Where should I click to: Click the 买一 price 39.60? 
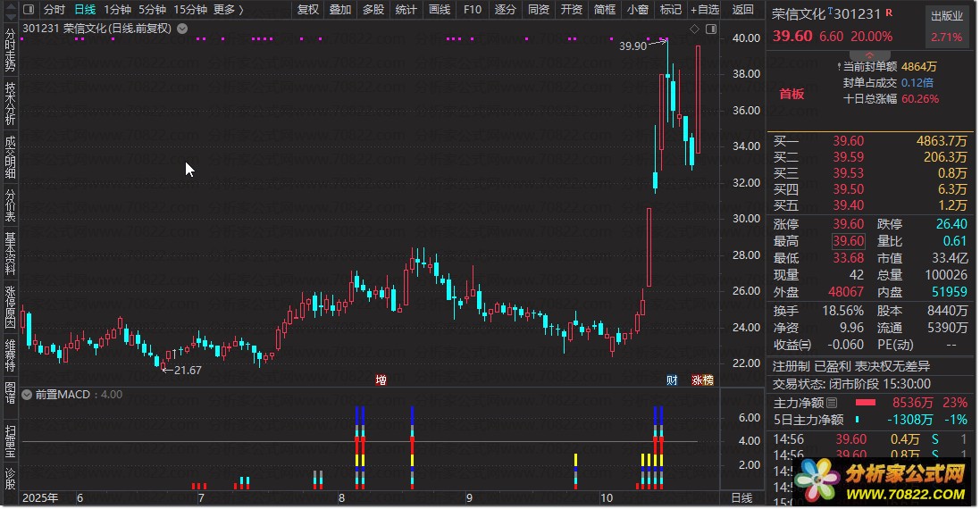click(x=848, y=141)
